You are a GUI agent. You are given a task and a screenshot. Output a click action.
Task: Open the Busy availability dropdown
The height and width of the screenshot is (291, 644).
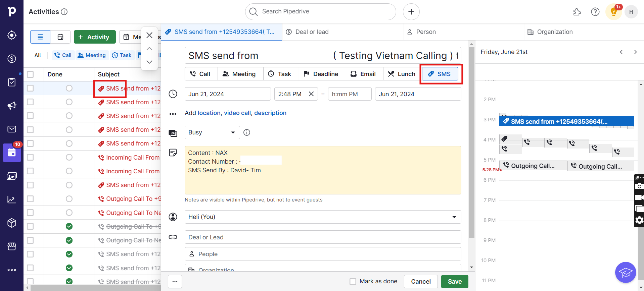tap(212, 132)
